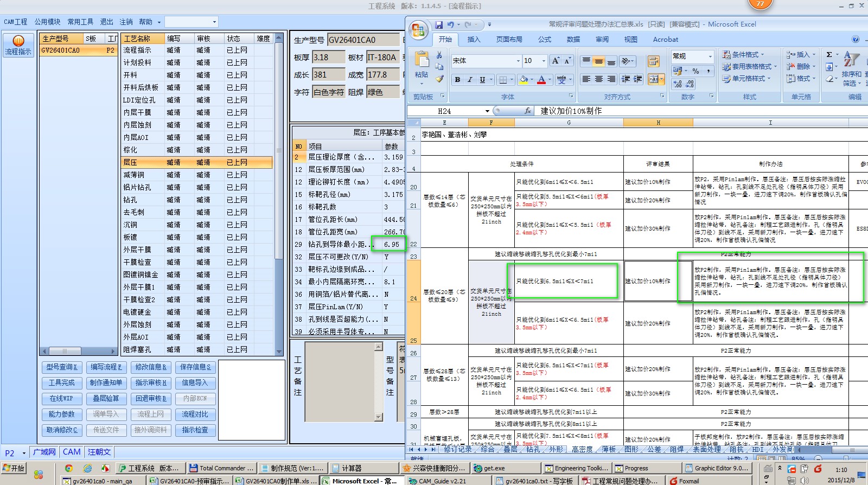This screenshot has width=868, height=485.
Task: Click the Copy icon below scissors
Action: [439, 67]
